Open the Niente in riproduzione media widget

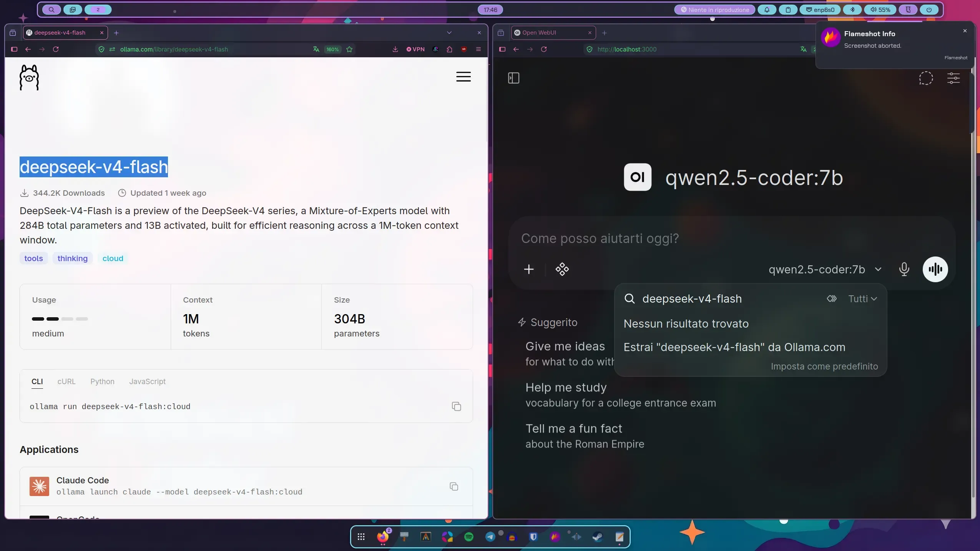pos(715,10)
